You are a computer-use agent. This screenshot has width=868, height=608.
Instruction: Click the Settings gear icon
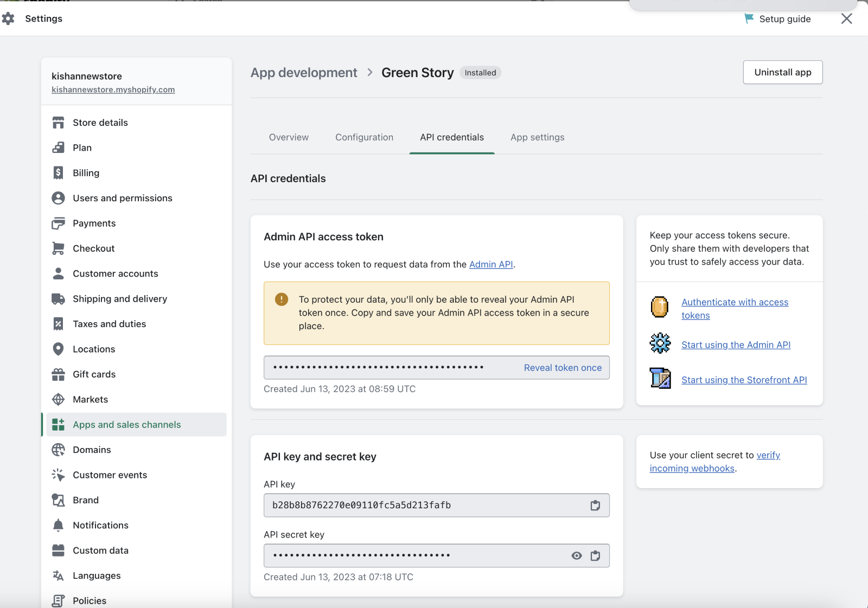pos(8,18)
